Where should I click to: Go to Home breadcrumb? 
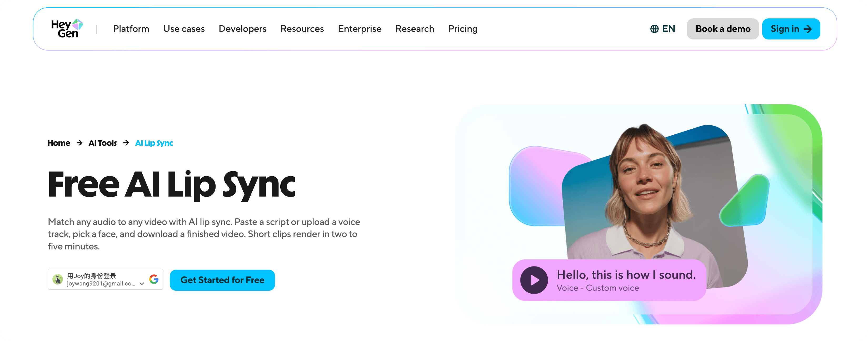(x=59, y=143)
